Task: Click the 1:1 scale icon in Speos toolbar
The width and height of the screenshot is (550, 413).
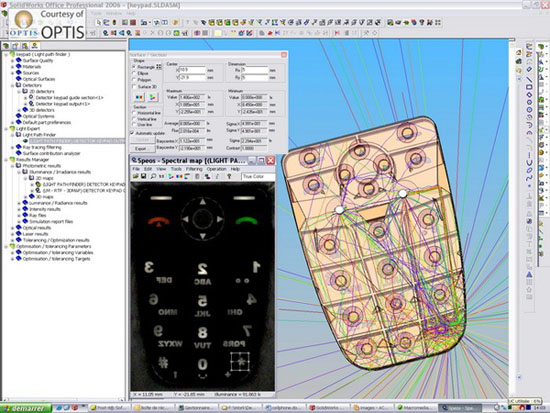Action: pos(161,176)
